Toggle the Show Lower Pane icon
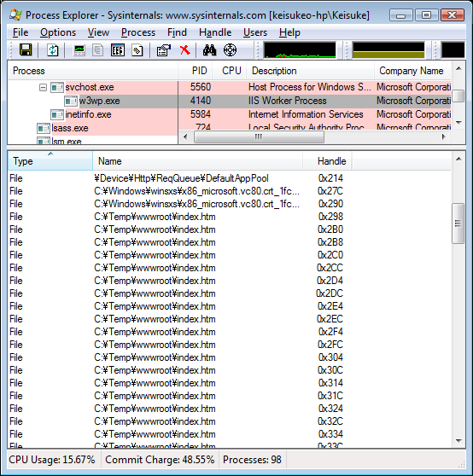Image resolution: width=473 pixels, height=476 pixels. click(118, 50)
